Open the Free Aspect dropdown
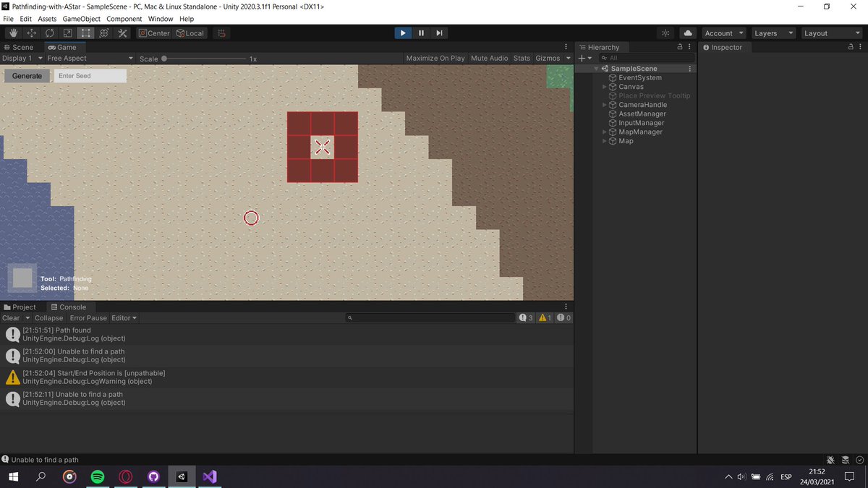 [x=90, y=58]
